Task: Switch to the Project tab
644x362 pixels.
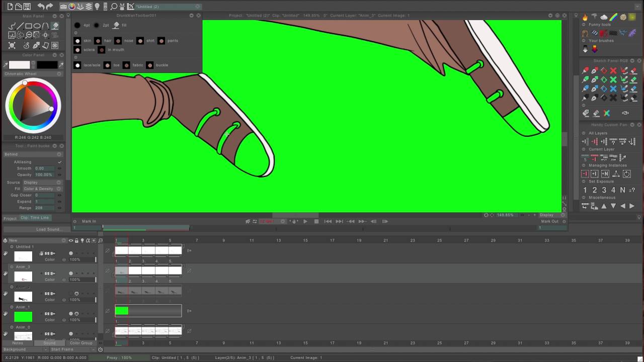Action: coord(10,218)
